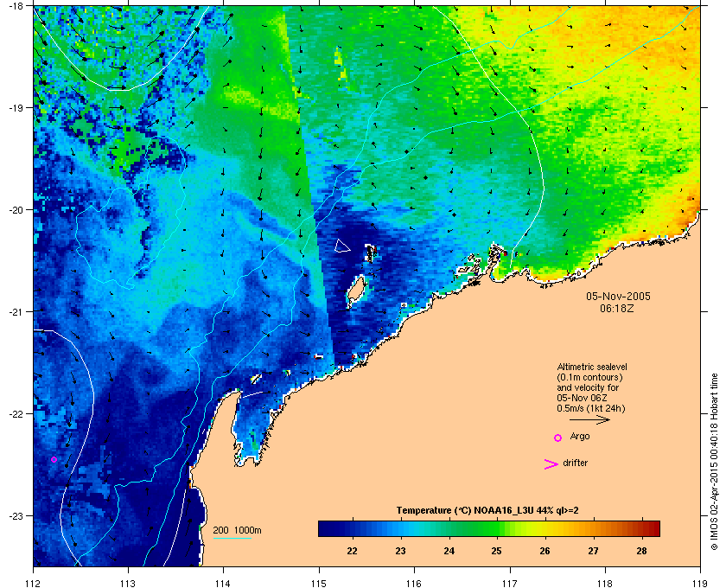Click the 'Altimetric sealevel' text
This screenshot has height=588, width=726.
pos(592,367)
